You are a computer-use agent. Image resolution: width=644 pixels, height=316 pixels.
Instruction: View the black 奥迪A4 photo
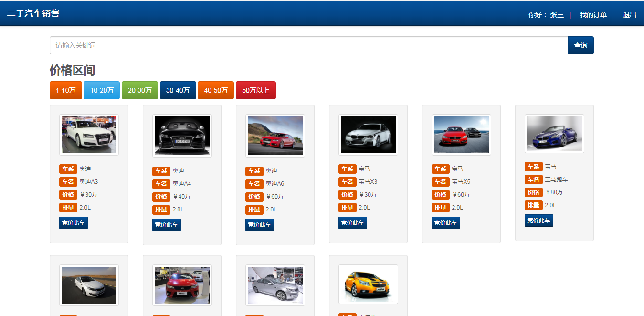(x=182, y=136)
